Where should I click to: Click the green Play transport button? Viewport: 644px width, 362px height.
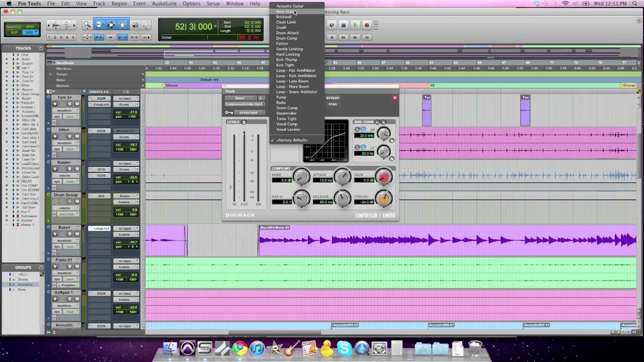(x=355, y=25)
